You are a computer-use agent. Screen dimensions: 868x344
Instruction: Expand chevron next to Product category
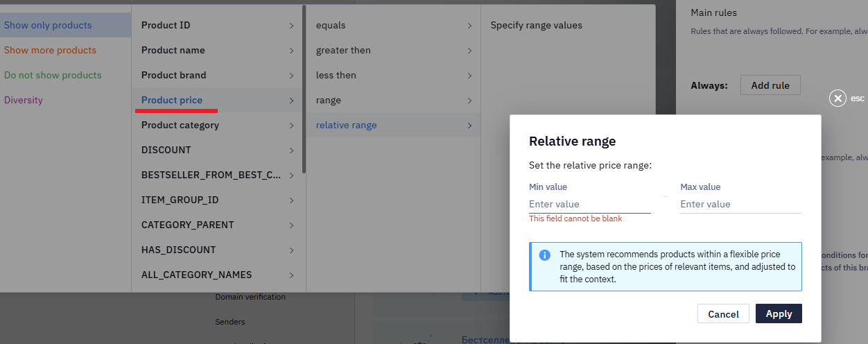click(292, 126)
